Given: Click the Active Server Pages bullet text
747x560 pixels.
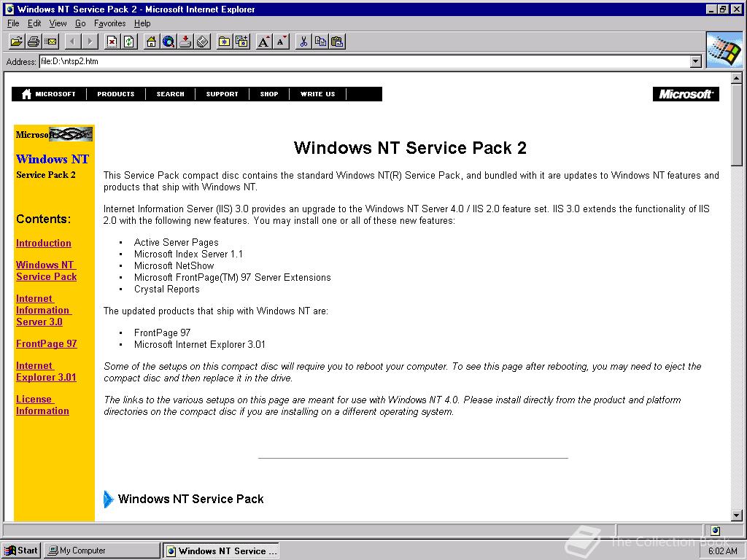Looking at the screenshot, I should pyautogui.click(x=177, y=242).
